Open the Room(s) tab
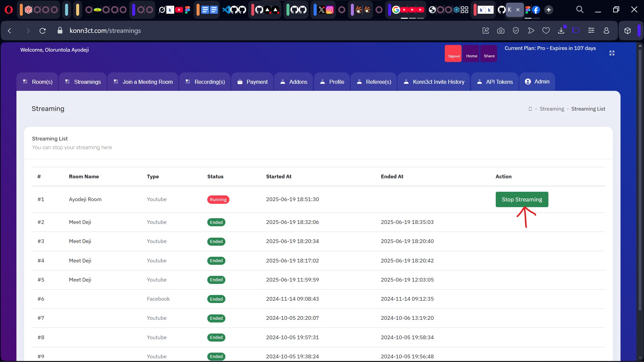Viewport: 644px width, 362px height. click(x=38, y=82)
